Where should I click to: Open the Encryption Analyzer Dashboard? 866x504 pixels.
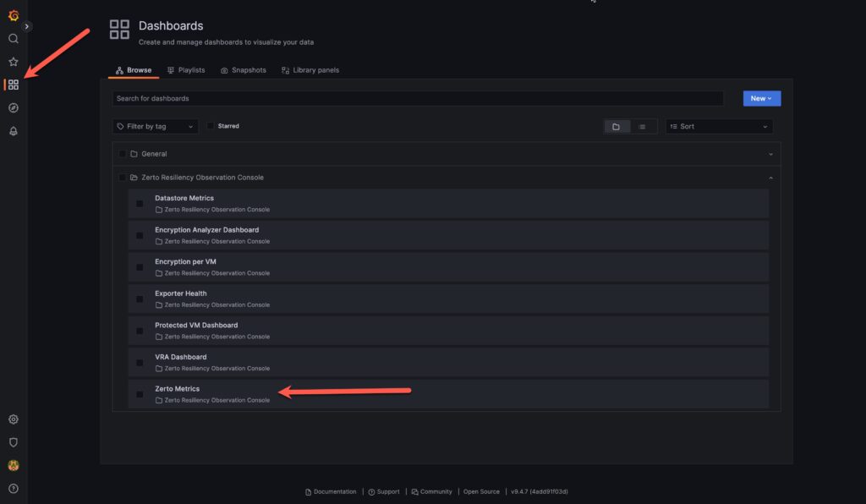pyautogui.click(x=206, y=230)
